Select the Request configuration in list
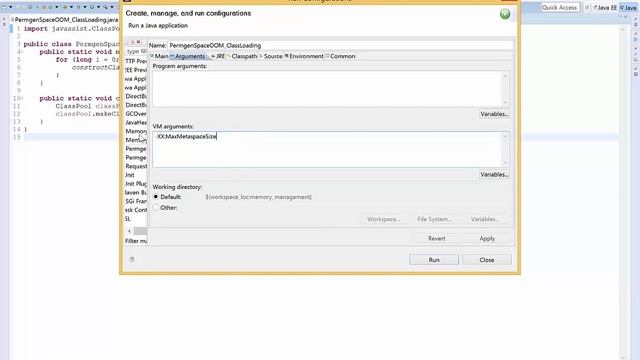 (136, 166)
